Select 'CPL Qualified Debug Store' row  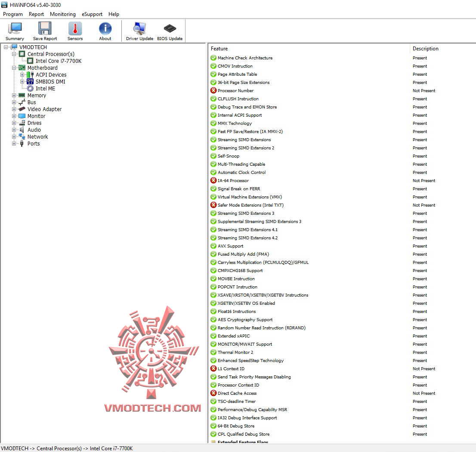pos(343,434)
